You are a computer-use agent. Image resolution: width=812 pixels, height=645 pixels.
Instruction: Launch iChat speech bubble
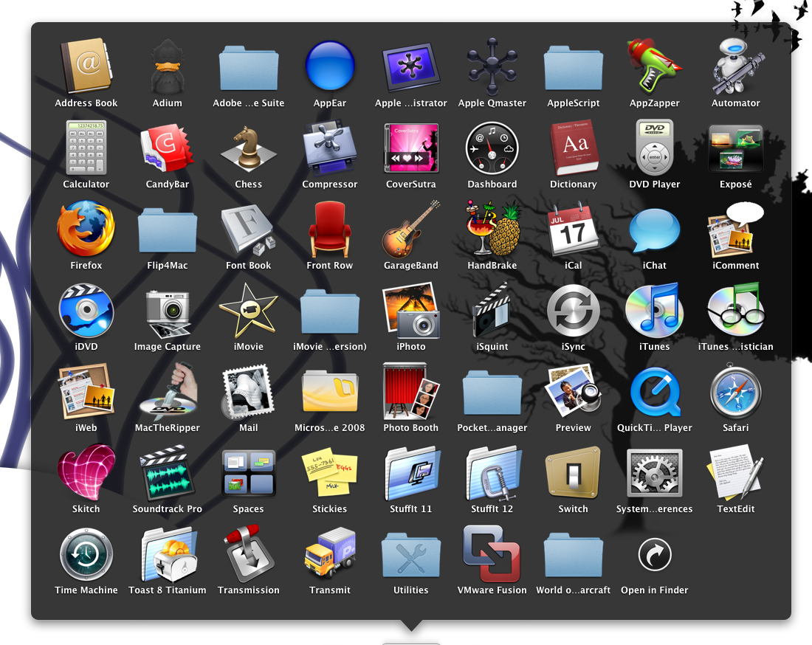(x=655, y=229)
